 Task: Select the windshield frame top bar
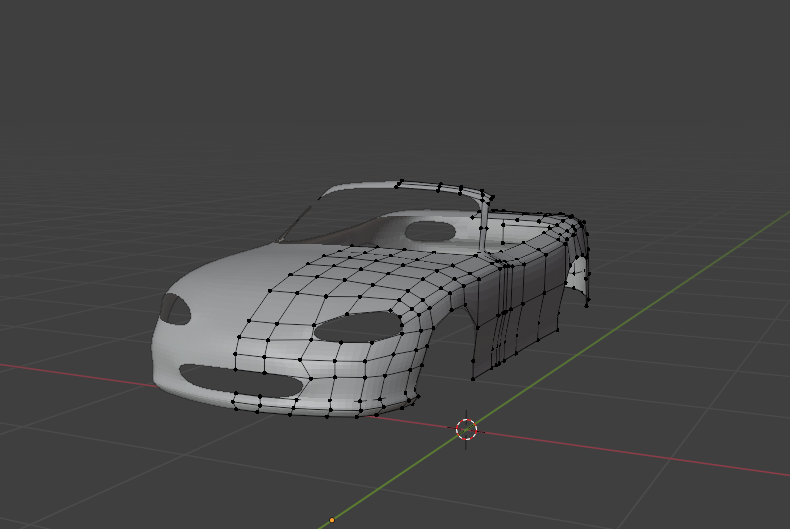(x=406, y=187)
